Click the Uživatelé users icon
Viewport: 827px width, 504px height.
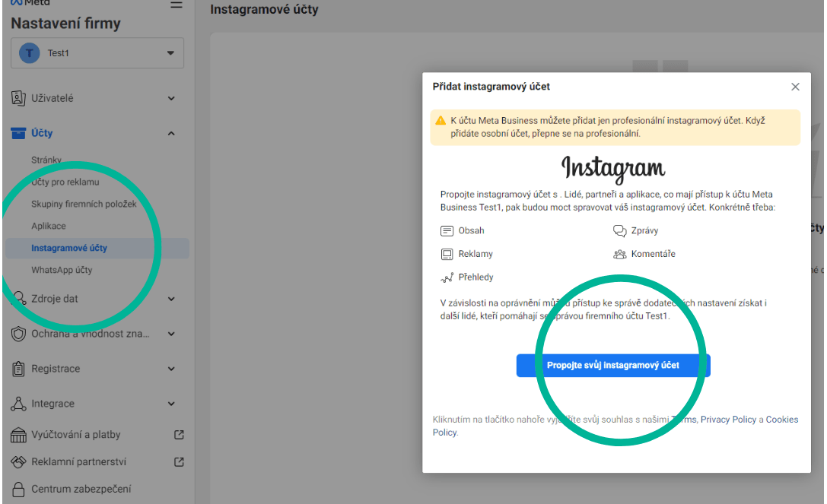point(18,98)
